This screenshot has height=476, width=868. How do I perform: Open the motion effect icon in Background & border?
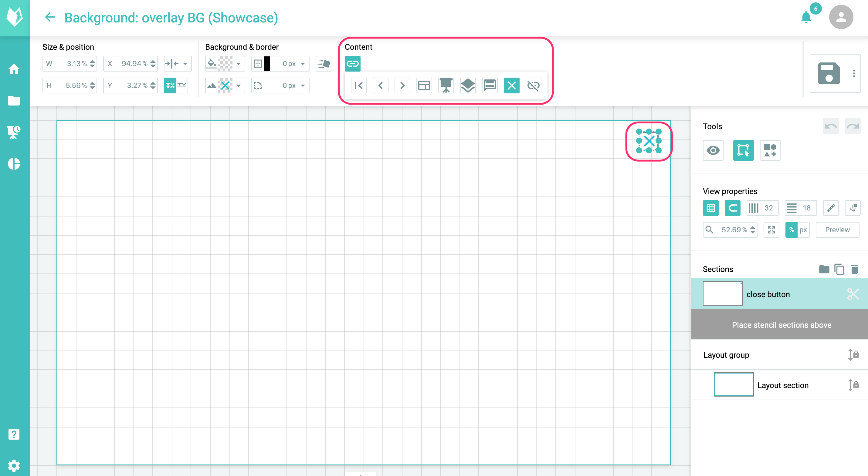click(324, 64)
